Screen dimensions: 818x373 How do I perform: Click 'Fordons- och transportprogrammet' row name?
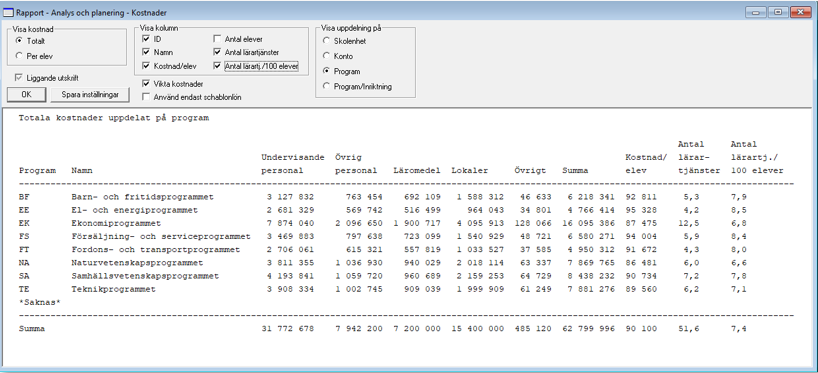[x=155, y=250]
